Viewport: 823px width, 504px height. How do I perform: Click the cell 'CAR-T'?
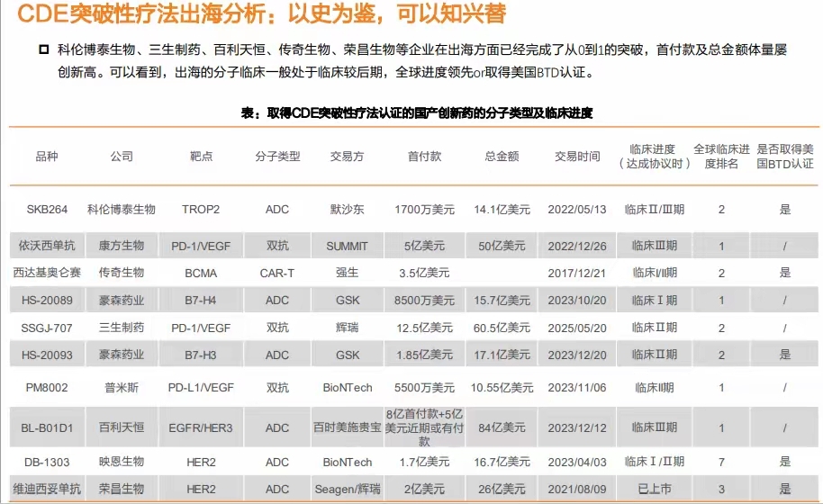pos(276,274)
